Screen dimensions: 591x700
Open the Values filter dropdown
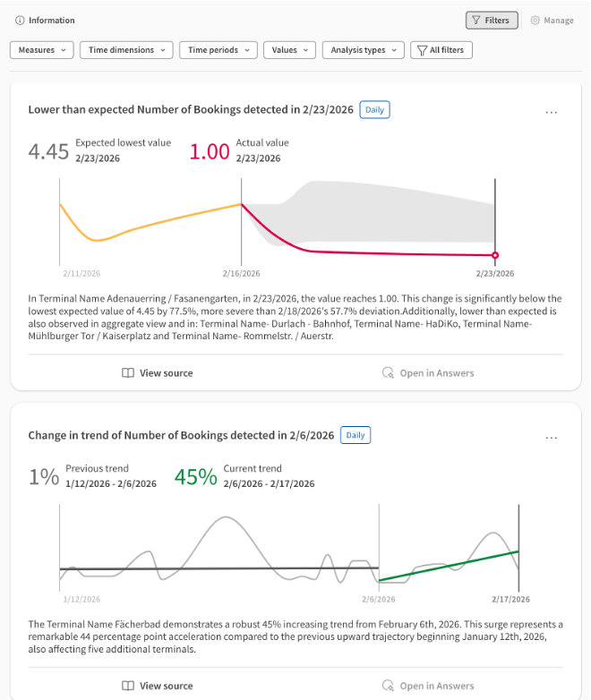click(290, 50)
